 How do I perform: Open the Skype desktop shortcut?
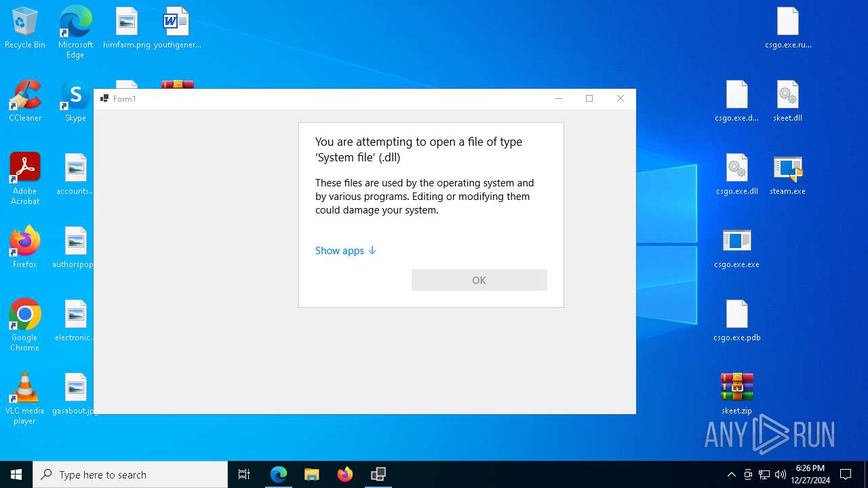(x=75, y=102)
